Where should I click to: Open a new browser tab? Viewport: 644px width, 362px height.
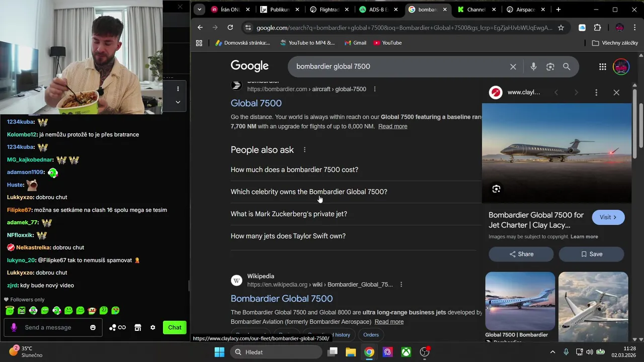[558, 10]
